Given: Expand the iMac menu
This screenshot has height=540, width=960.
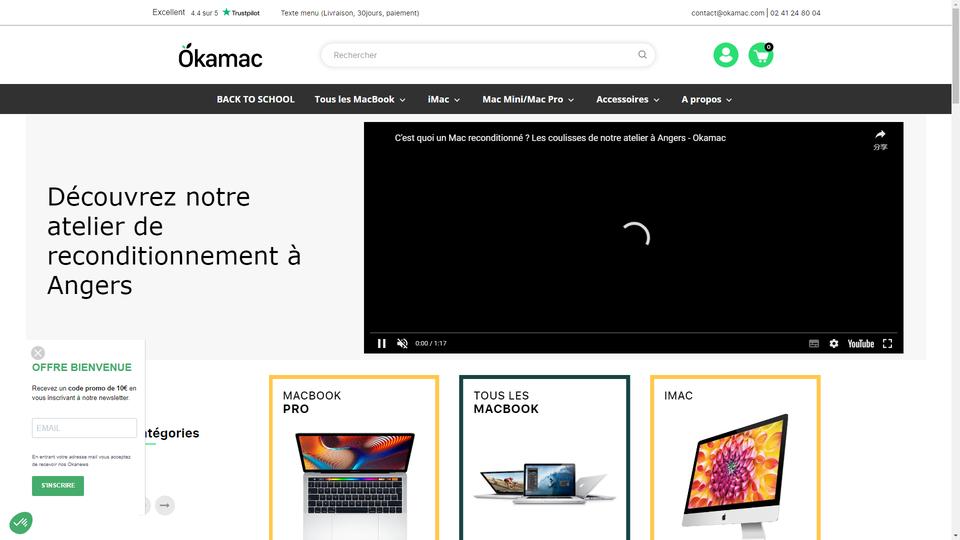Looking at the screenshot, I should coord(444,99).
